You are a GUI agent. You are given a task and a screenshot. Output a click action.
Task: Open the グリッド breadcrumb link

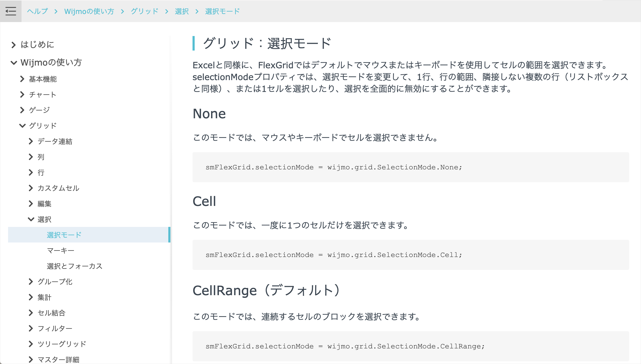145,11
